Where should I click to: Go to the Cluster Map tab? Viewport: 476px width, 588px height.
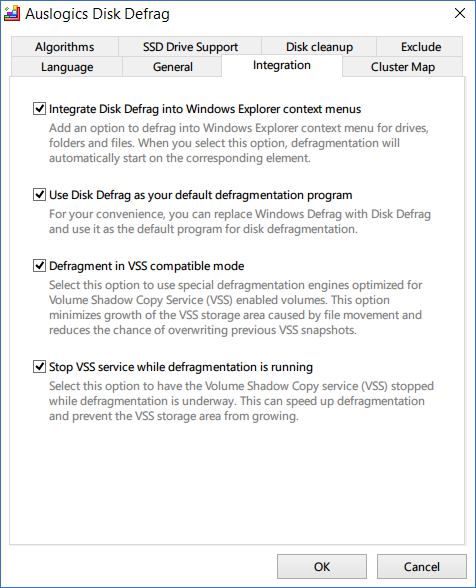click(x=403, y=67)
